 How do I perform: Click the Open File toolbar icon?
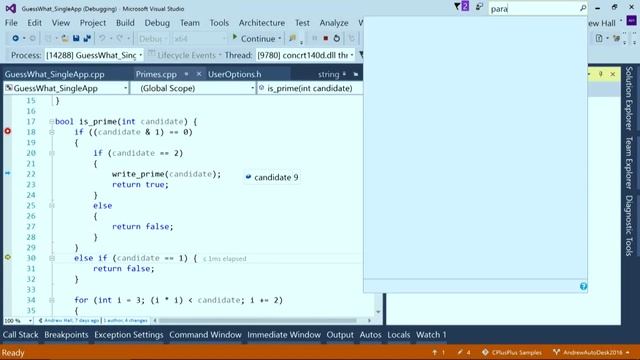click(x=65, y=38)
